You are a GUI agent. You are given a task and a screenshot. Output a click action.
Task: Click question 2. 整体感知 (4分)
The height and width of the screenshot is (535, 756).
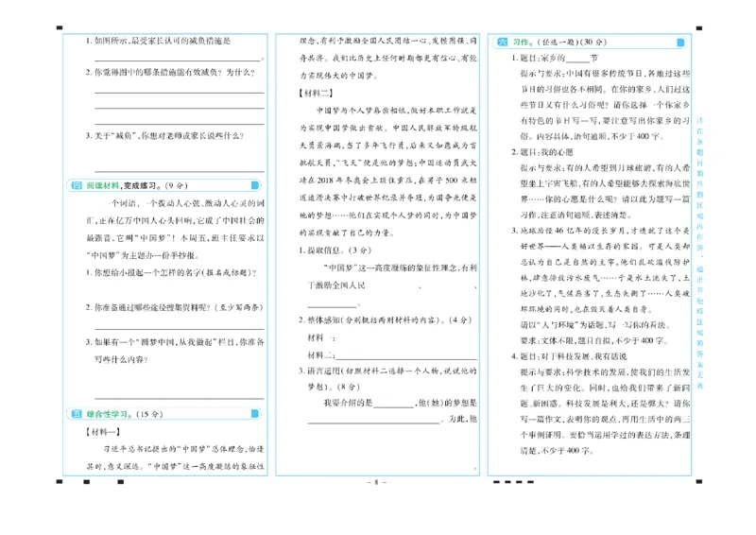tap(385, 319)
